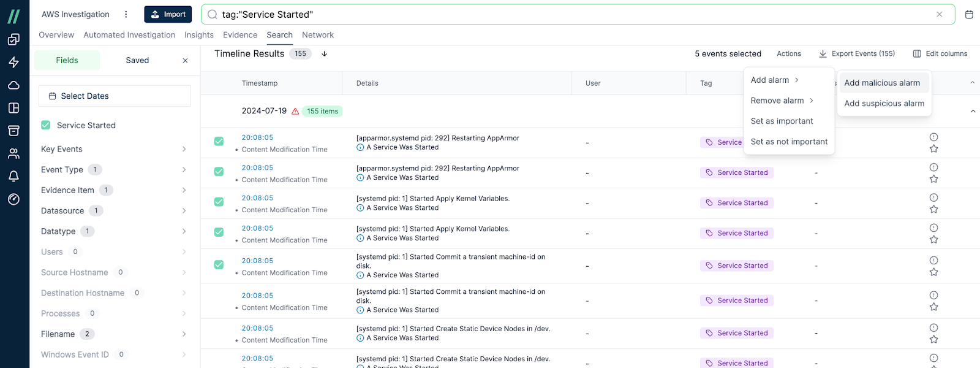The width and height of the screenshot is (980, 368).
Task: Uncheck first Apply Kernel Variables row checkbox
Action: 219,202
